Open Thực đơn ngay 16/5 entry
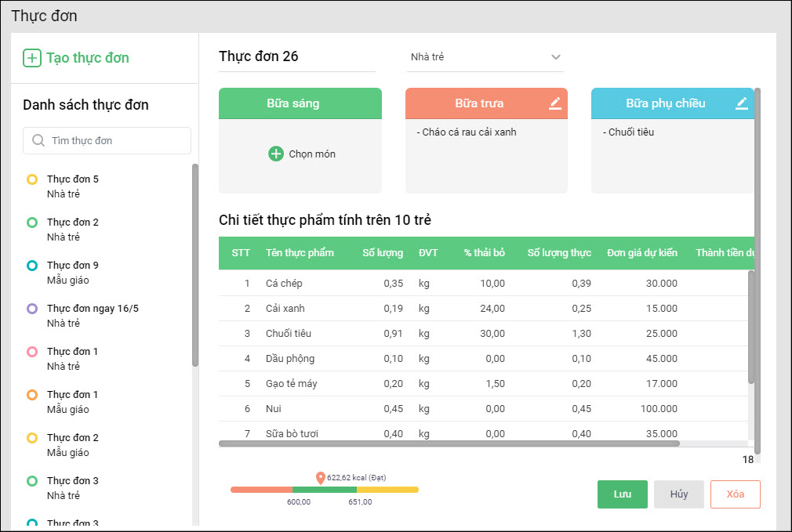Screen dimensions: 792x532 point(93,316)
